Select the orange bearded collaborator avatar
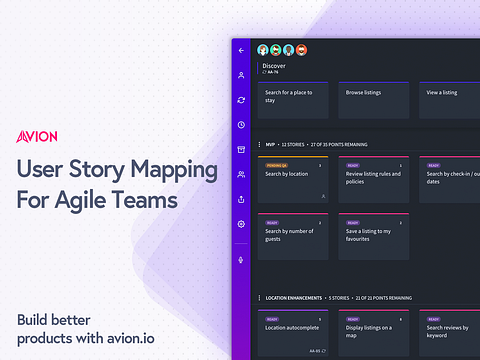Viewport: 480px width, 360px height. click(x=301, y=50)
